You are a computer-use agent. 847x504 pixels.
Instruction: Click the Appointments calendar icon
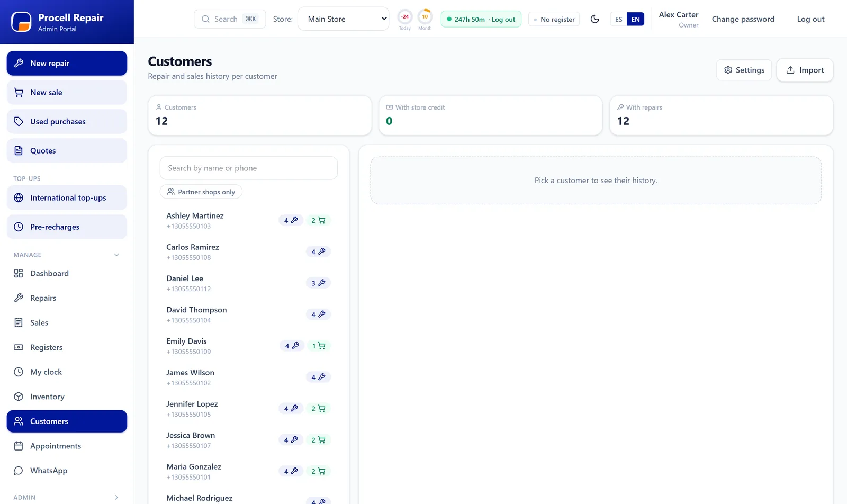click(19, 446)
